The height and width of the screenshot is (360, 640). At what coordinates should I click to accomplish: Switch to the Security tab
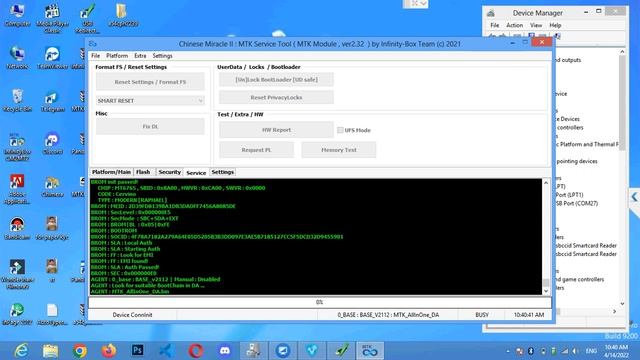[x=169, y=172]
